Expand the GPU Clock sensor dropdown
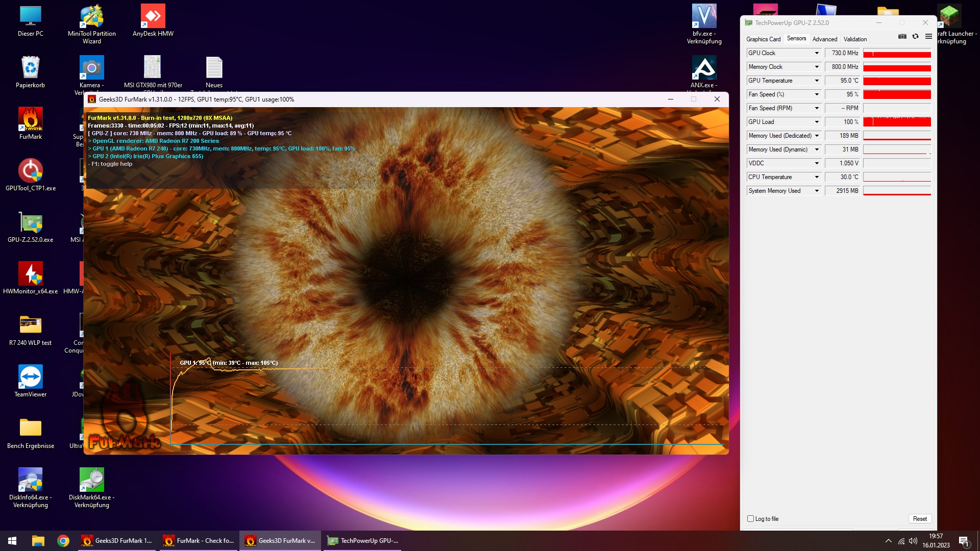The height and width of the screenshot is (551, 980). [x=817, y=53]
